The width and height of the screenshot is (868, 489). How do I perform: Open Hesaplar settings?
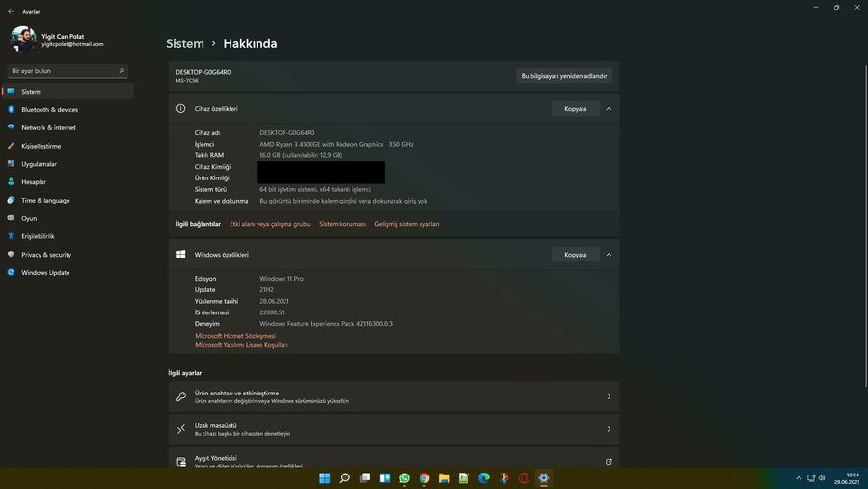tap(68, 182)
